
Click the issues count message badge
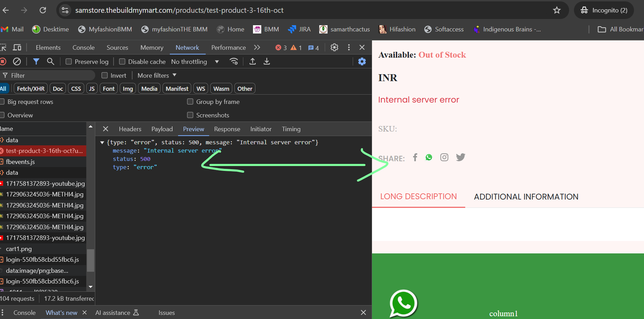tap(313, 48)
